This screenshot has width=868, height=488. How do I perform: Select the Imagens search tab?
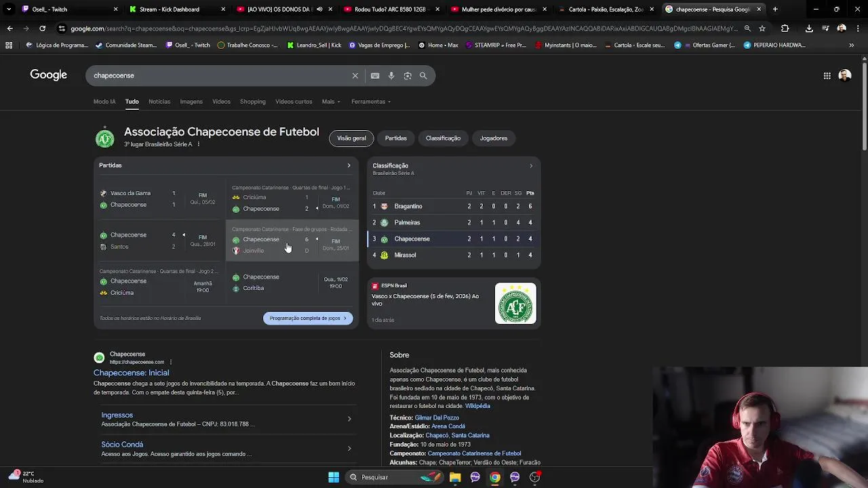click(191, 102)
